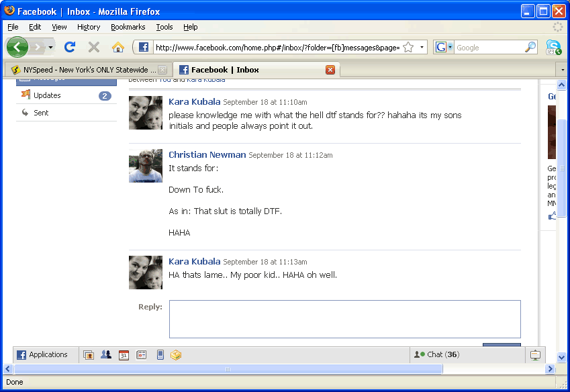Click inside the Reply text box
570x392 pixels.
pos(345,319)
